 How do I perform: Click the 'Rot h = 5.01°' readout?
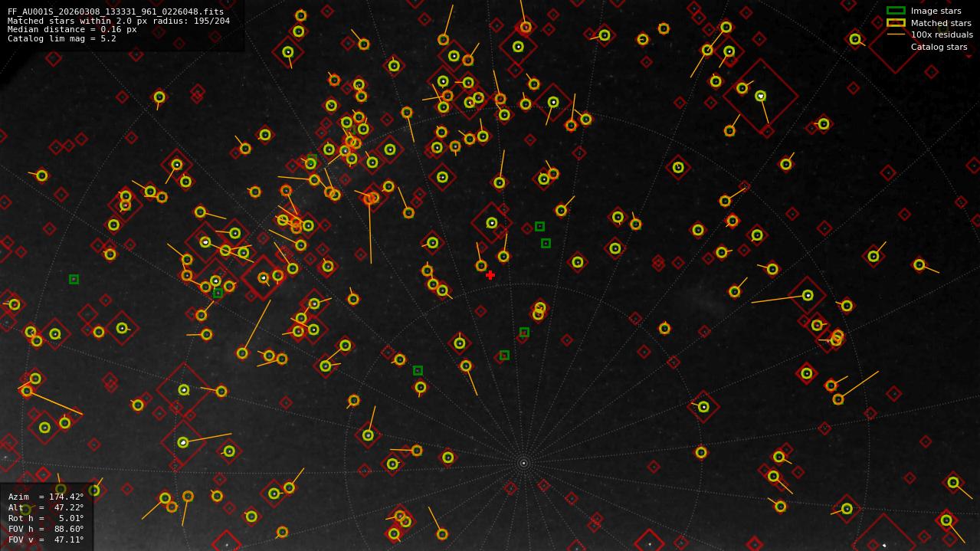tap(46, 518)
